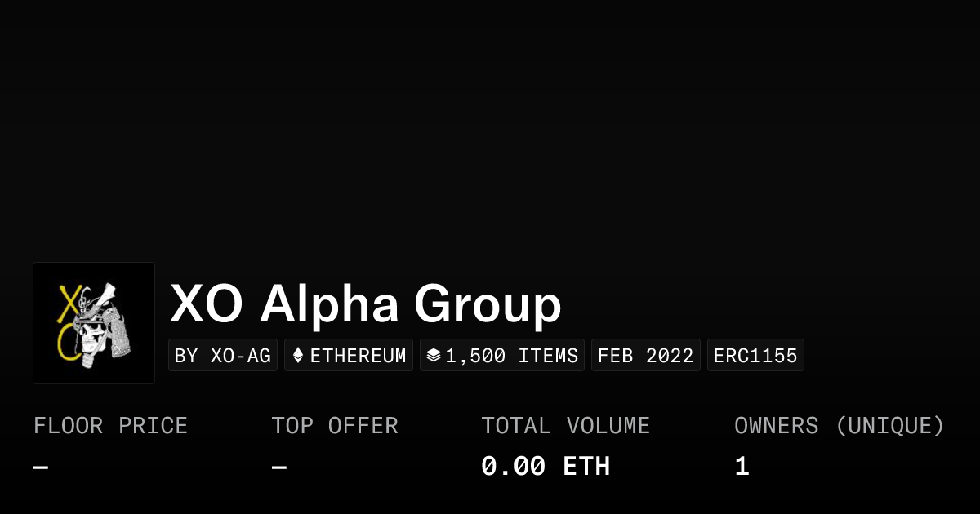Image resolution: width=980 pixels, height=514 pixels.
Task: Click the dash value under Top Offer
Action: [x=278, y=467]
